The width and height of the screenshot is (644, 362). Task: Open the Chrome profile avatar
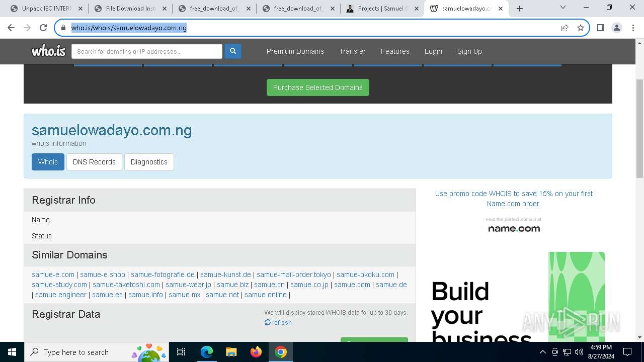click(617, 28)
